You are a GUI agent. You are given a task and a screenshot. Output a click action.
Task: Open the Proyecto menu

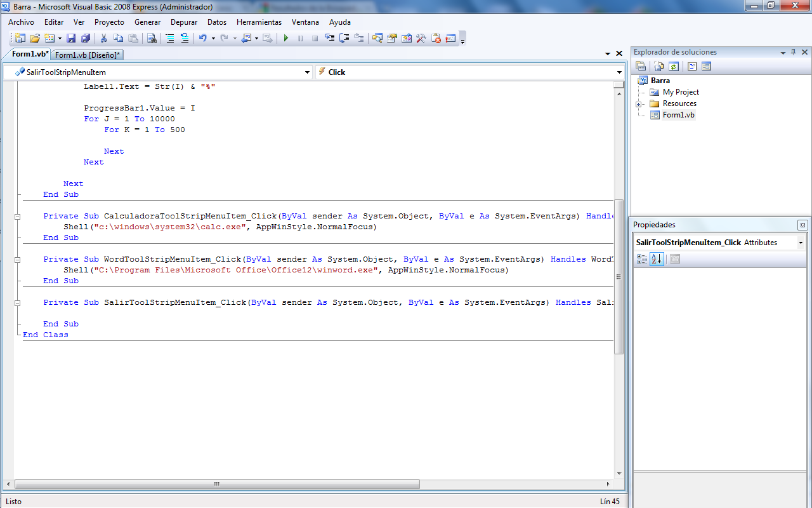[x=109, y=22]
